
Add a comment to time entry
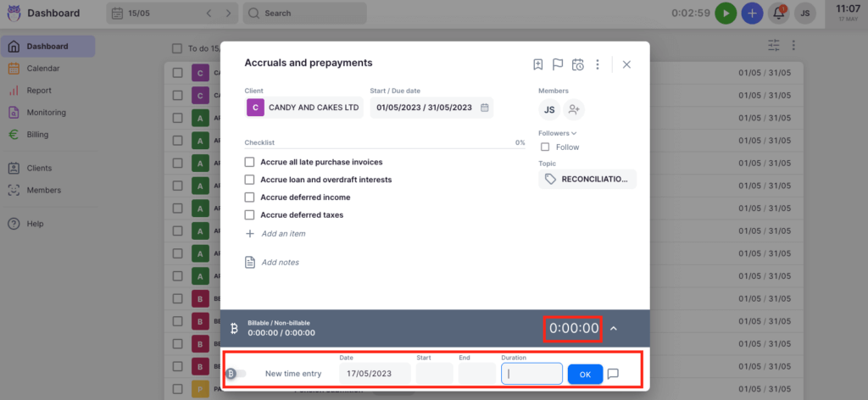(613, 374)
